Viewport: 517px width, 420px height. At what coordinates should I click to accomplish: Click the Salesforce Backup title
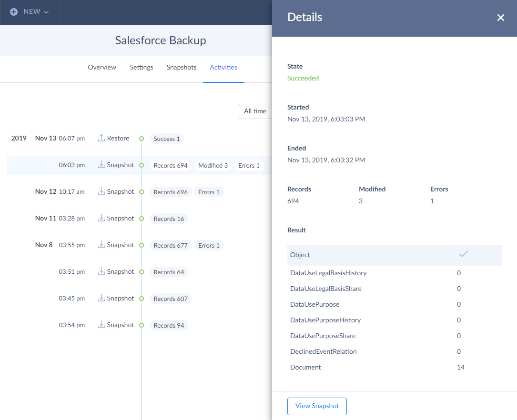[161, 40]
